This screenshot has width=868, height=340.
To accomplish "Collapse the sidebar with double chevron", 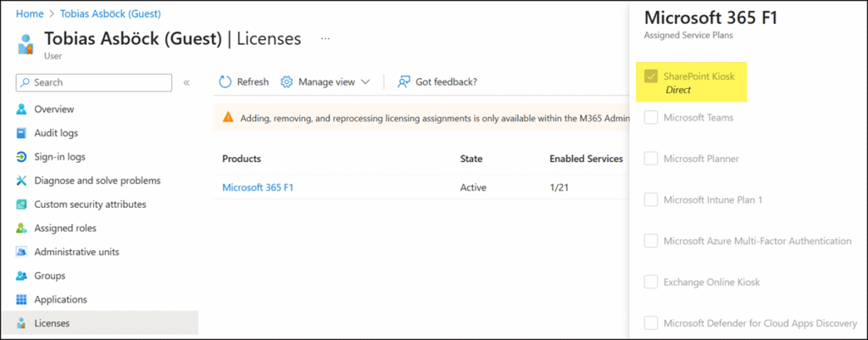I will point(186,82).
